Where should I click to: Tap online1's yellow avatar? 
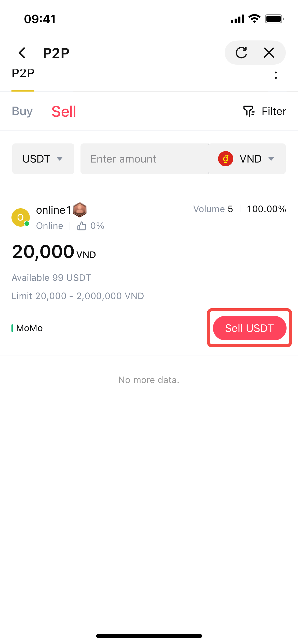click(x=21, y=217)
